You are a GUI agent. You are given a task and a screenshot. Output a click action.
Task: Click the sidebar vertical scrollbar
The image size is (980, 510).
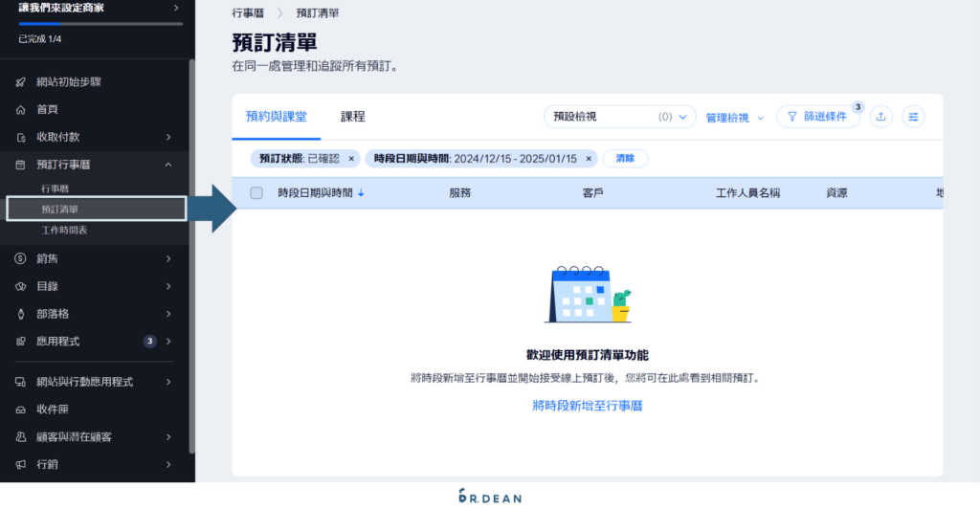point(191,256)
